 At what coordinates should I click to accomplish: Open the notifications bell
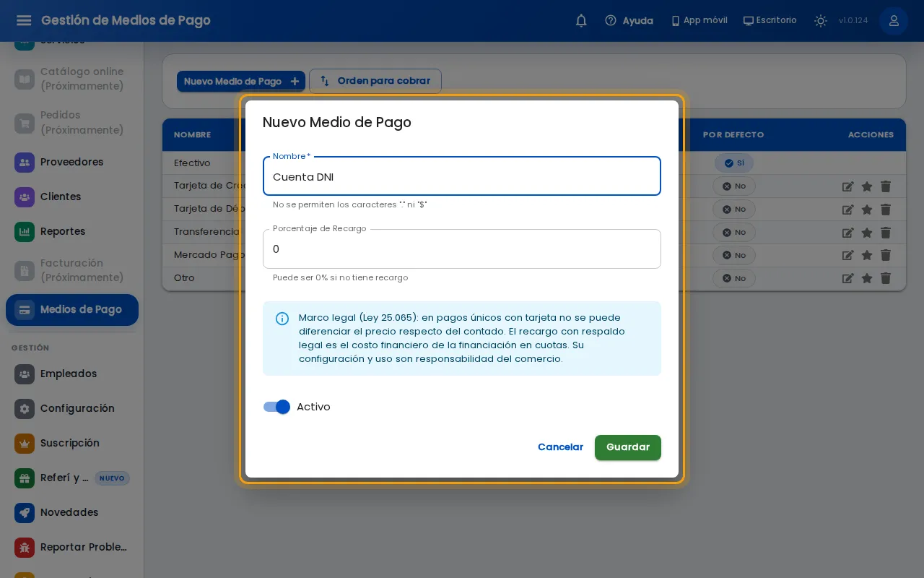[x=581, y=21]
